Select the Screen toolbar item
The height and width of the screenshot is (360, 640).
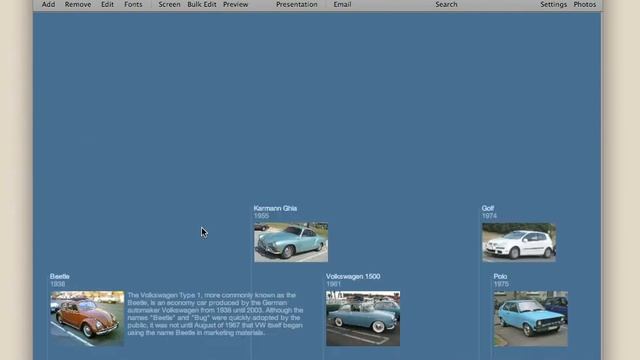click(x=169, y=4)
